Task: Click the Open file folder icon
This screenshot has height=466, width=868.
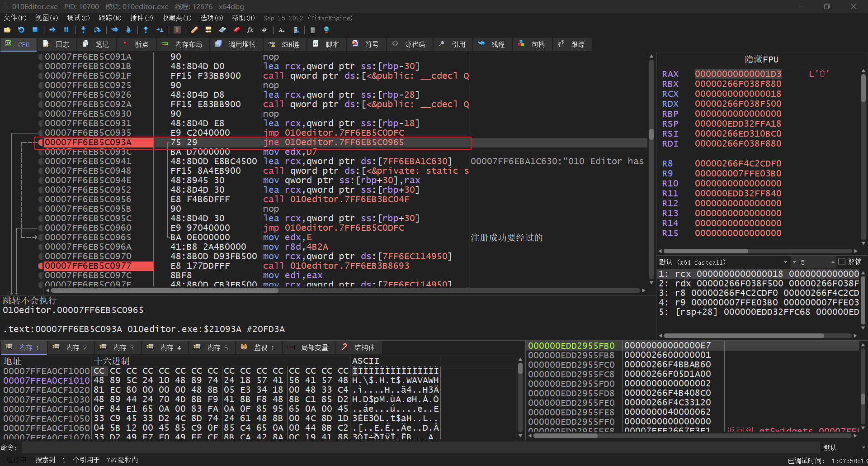Action: coord(7,30)
